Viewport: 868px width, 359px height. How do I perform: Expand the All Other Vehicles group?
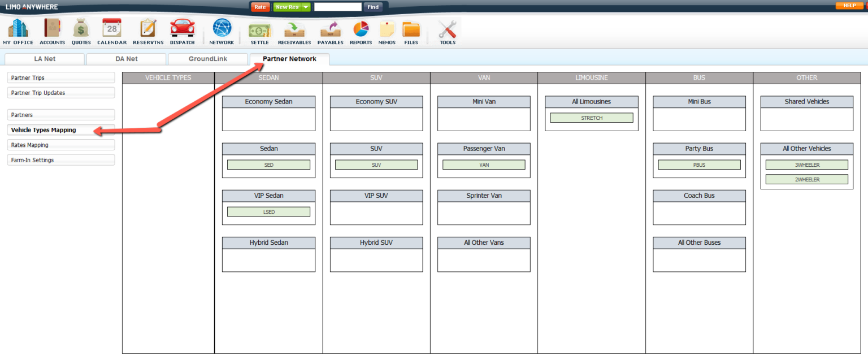pyautogui.click(x=806, y=149)
